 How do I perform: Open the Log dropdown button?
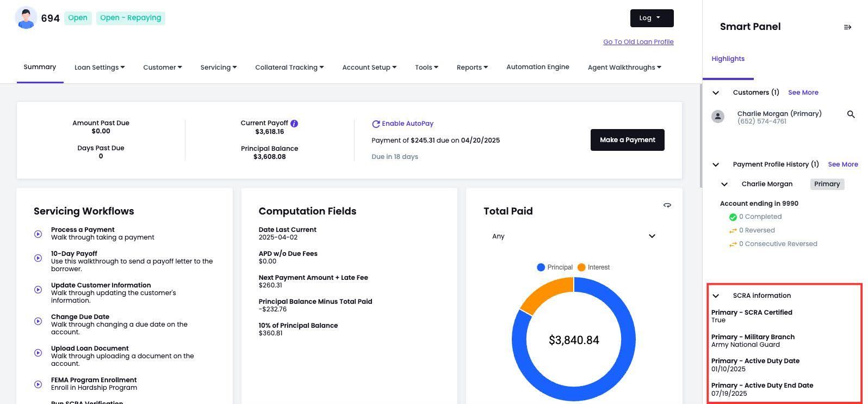[652, 18]
